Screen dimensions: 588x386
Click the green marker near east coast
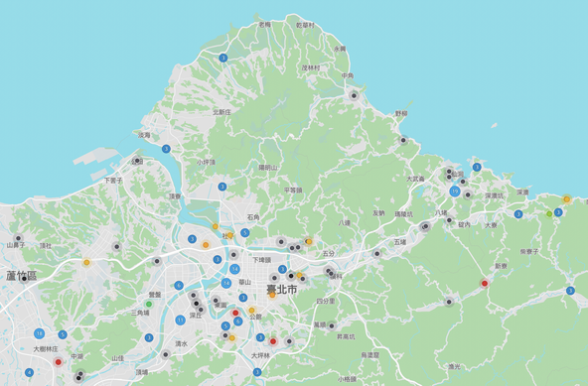coord(549,214)
